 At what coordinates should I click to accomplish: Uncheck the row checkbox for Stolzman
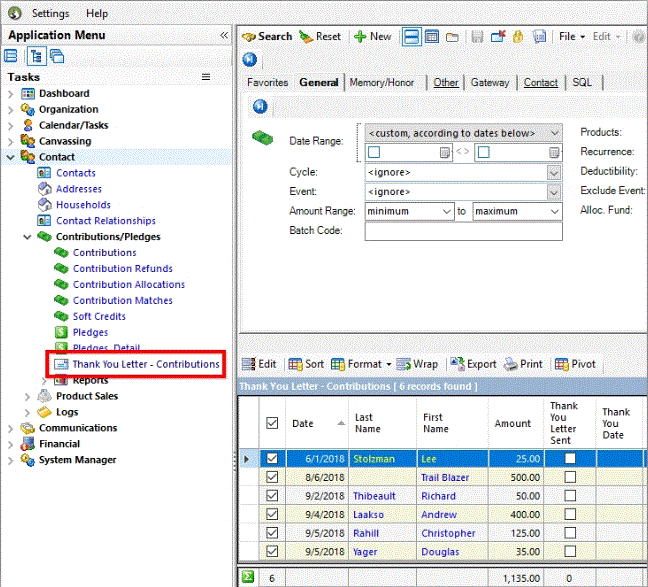coord(271,459)
